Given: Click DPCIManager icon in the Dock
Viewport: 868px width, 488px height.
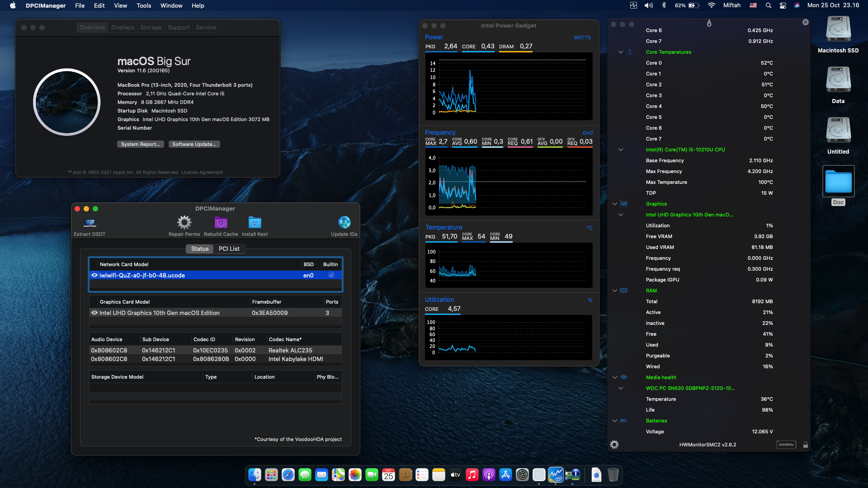Looking at the screenshot, I should [x=572, y=475].
